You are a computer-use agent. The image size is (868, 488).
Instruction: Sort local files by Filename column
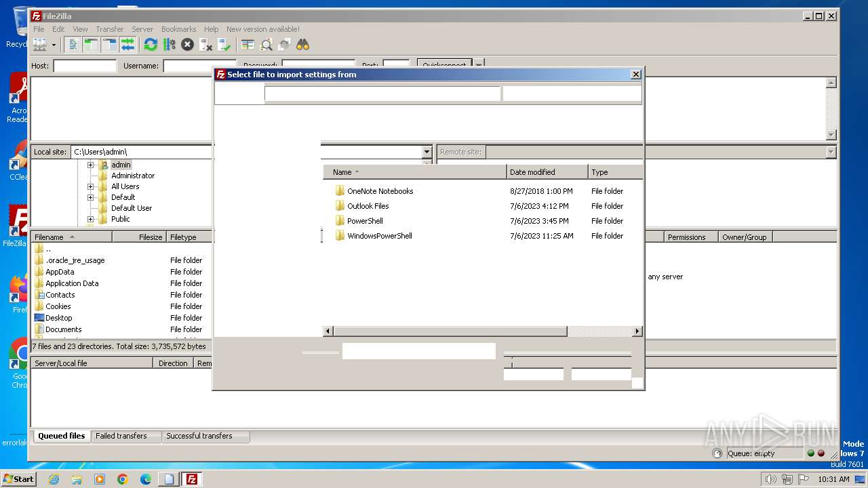coord(71,237)
